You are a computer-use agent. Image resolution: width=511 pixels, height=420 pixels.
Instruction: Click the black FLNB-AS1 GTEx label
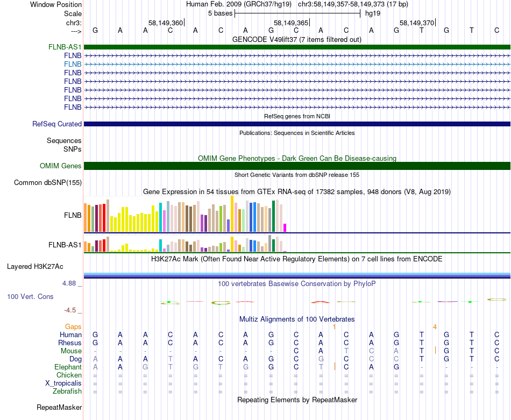point(65,245)
